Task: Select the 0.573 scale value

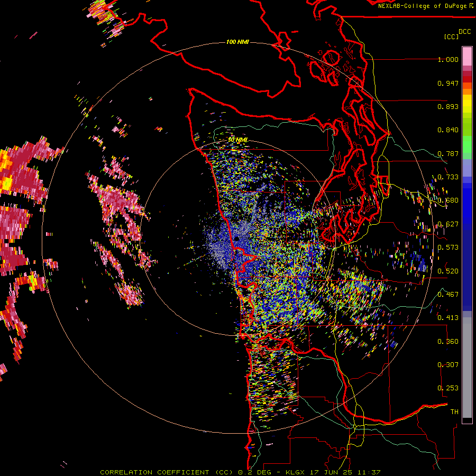Action: click(448, 248)
